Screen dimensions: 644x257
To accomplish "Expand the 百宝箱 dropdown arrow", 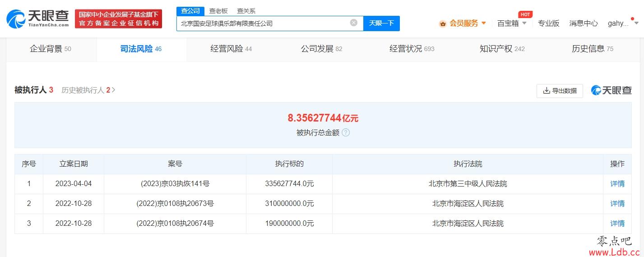I will coord(524,23).
